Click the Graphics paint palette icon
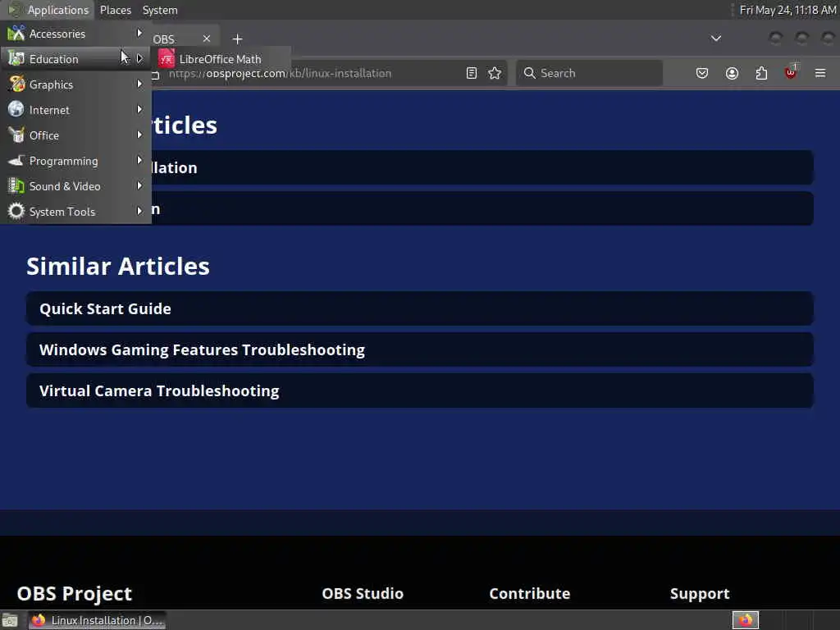This screenshot has height=630, width=840. tap(16, 84)
